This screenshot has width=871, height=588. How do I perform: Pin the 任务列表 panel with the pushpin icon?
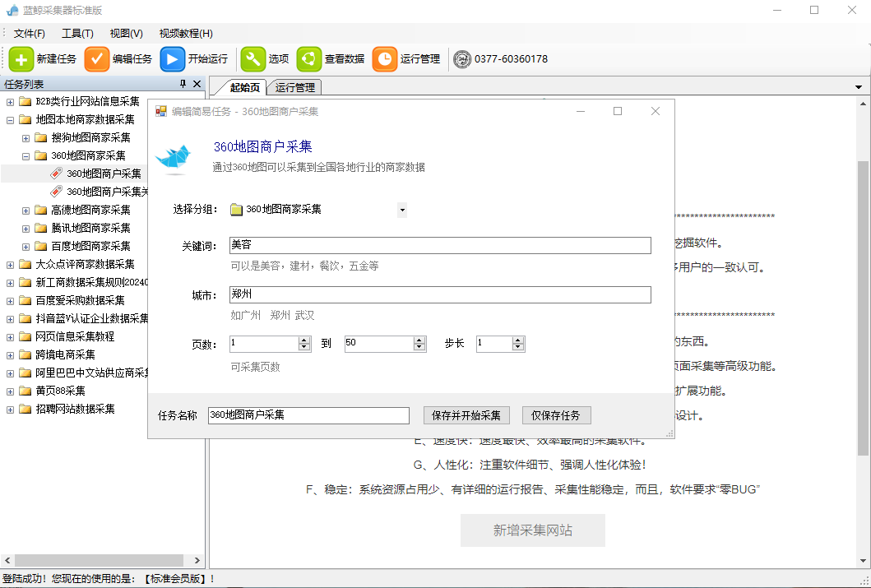[183, 84]
